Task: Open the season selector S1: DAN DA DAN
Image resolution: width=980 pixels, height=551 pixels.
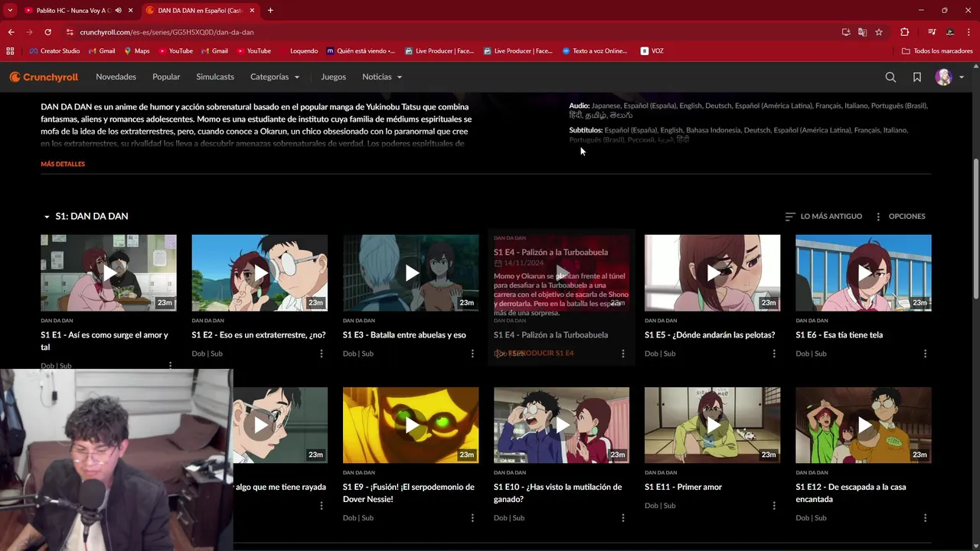Action: click(86, 217)
